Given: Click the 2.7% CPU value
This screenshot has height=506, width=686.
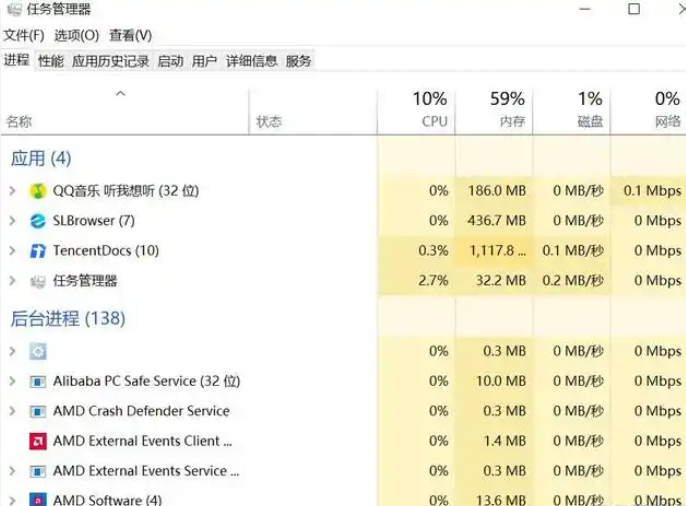Looking at the screenshot, I should (433, 280).
